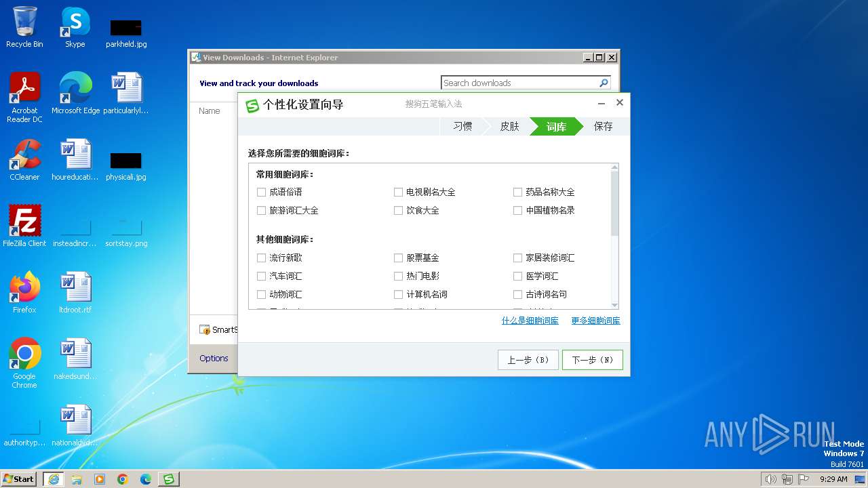The width and height of the screenshot is (868, 488).
Task: Click the dictionary list scrollbar up arrow
Action: tap(615, 167)
